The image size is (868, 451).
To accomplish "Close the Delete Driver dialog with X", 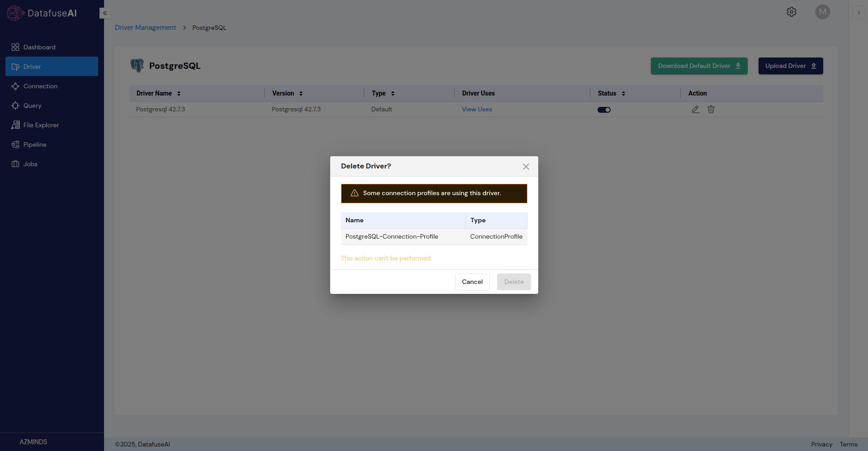I will pos(526,167).
